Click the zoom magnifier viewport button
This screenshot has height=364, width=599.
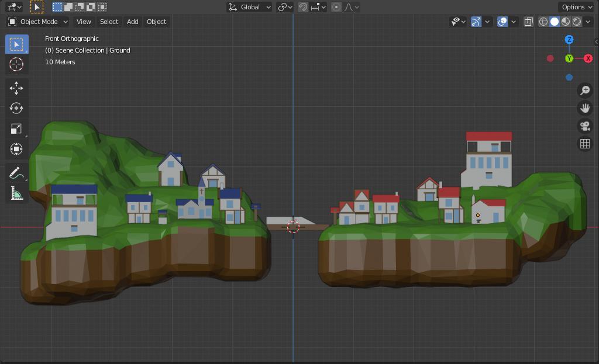[584, 90]
